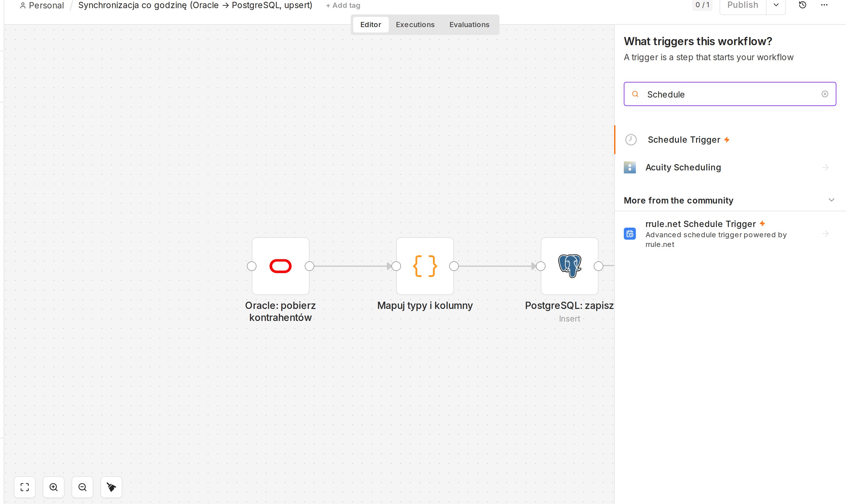Click the Personal user icon

(23, 5)
